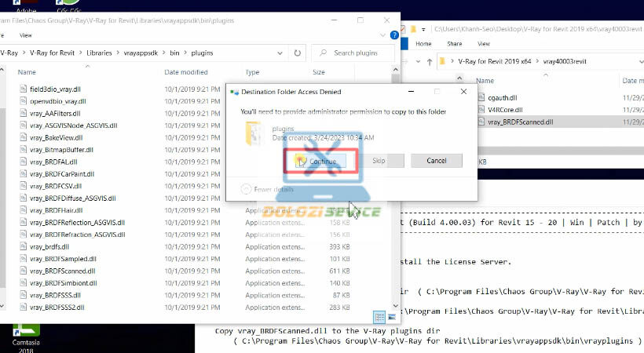The width and height of the screenshot is (644, 353).
Task: Select cgauth.dll in vray40003revit window
Action: point(502,98)
